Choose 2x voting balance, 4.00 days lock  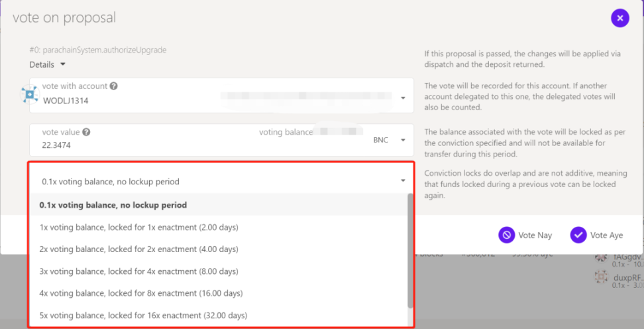[139, 249]
